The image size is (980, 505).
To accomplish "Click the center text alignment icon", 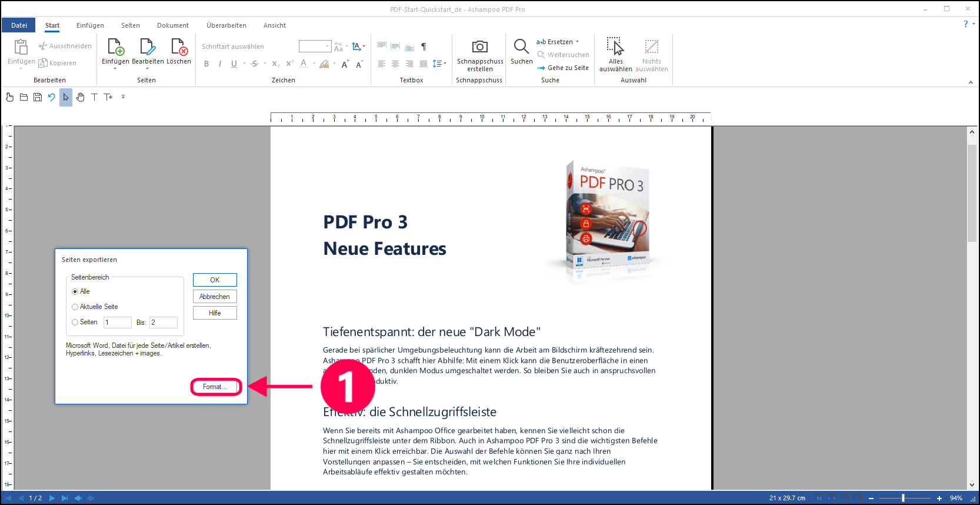I will (x=395, y=64).
